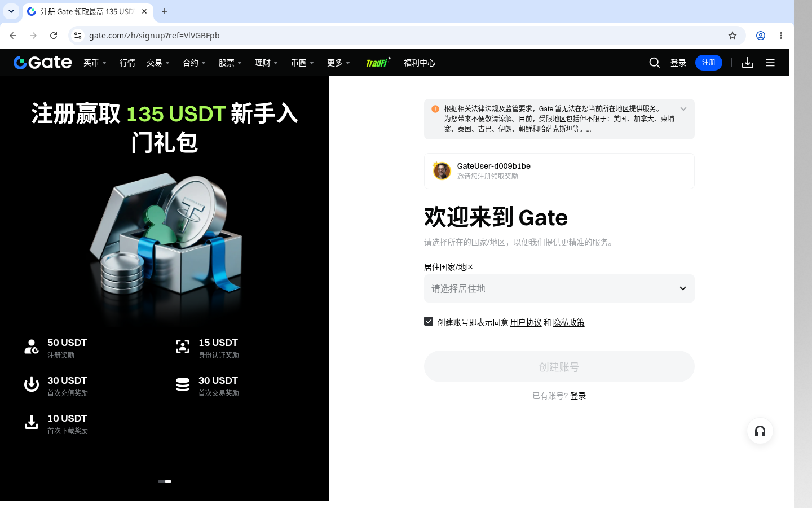Open a new browser tab

165,11
